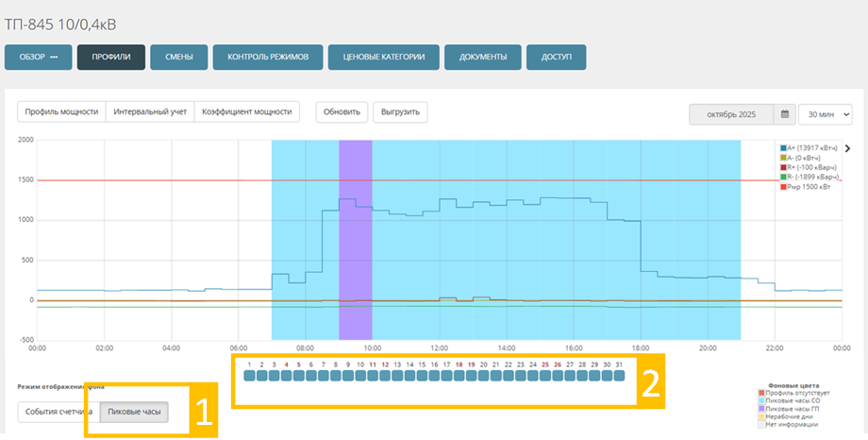This screenshot has width=868, height=440.
Task: Click the Обновить button
Action: pyautogui.click(x=342, y=111)
